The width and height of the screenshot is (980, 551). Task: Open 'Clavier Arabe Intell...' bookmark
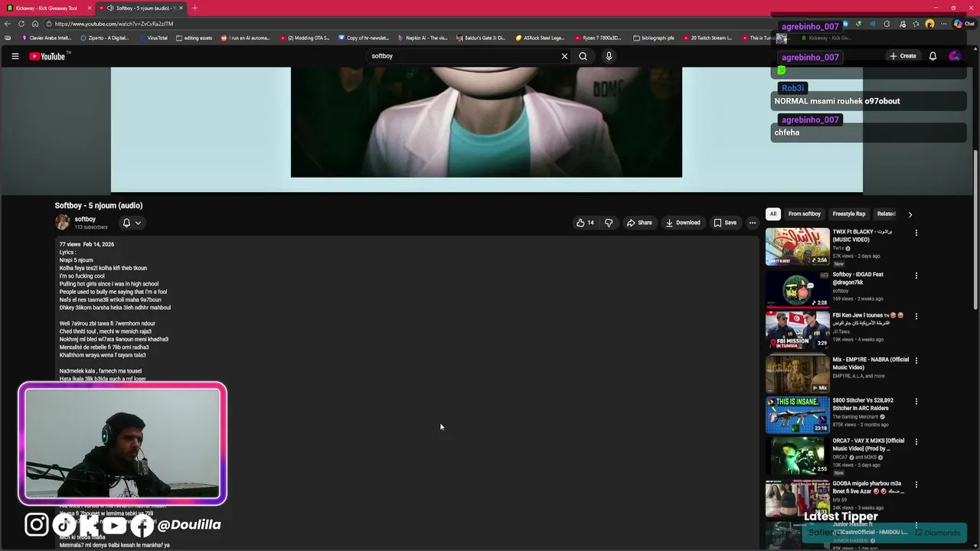[47, 37]
